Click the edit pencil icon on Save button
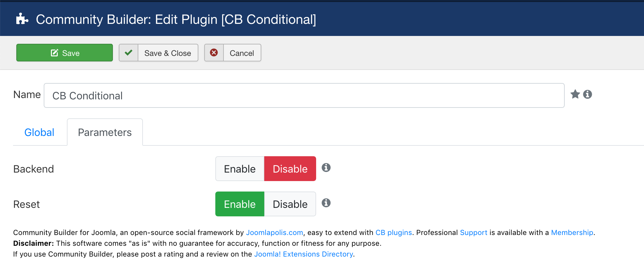Viewport: 644px width, 268px height. (54, 53)
